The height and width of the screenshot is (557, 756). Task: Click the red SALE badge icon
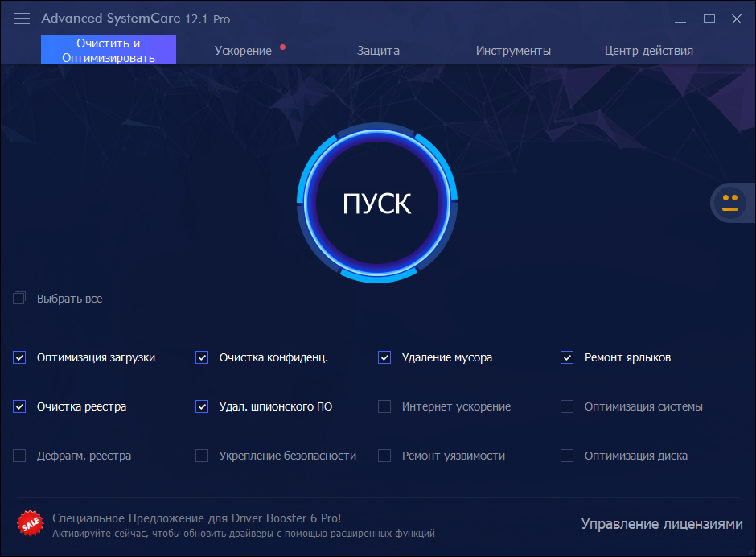tap(31, 523)
